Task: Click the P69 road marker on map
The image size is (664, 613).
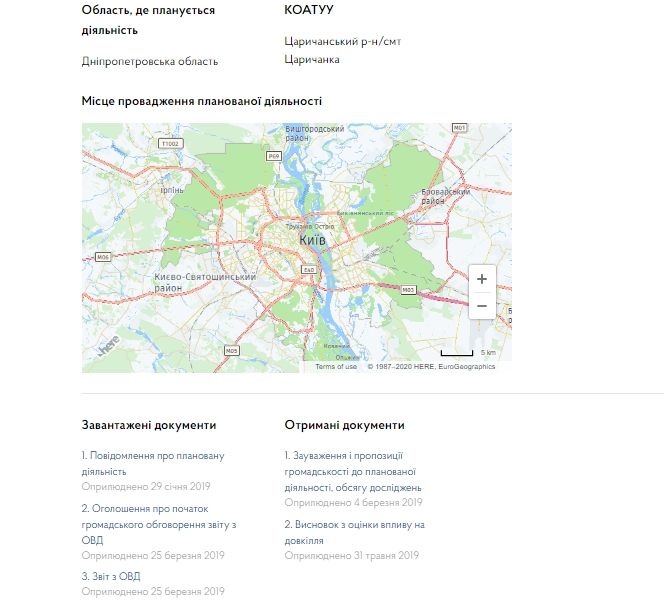Action: [274, 156]
